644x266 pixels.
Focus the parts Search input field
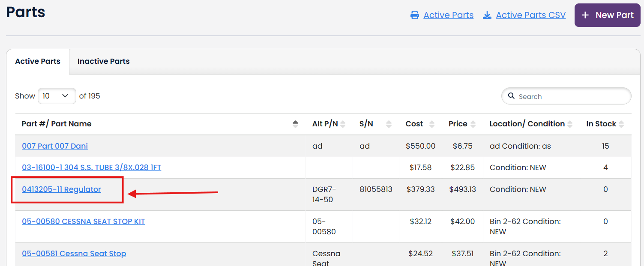(x=570, y=96)
